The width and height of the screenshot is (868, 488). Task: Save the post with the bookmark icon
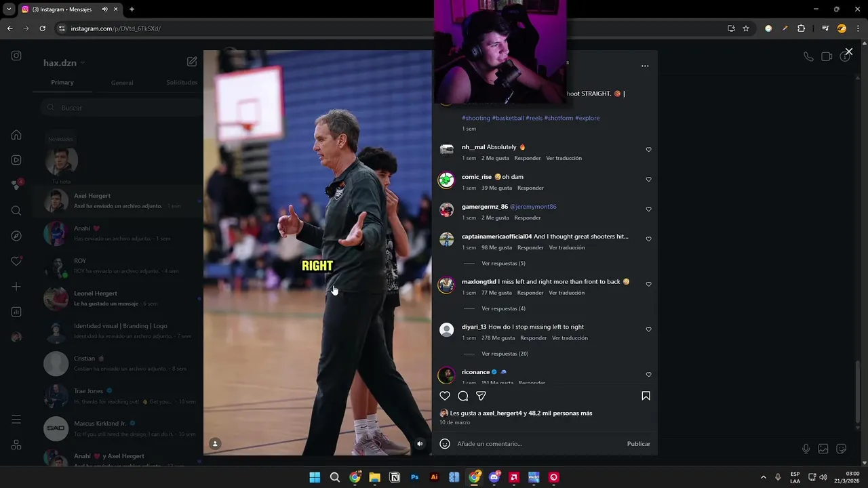tap(646, 396)
